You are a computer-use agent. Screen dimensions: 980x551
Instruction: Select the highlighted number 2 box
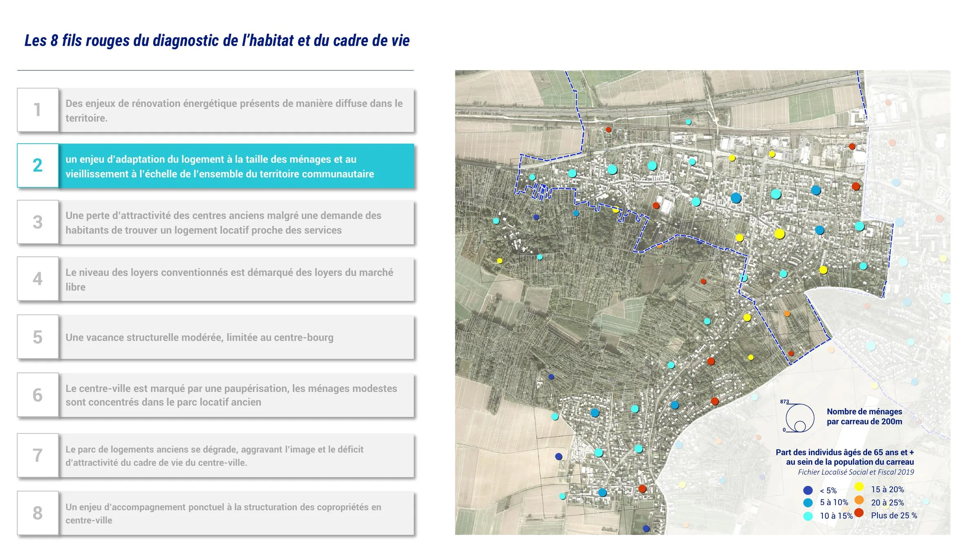38,165
